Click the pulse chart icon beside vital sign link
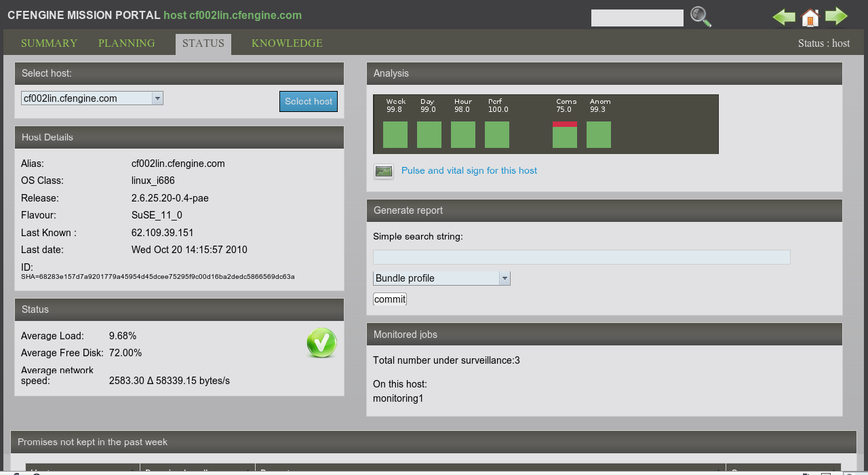Viewport: 868px width, 475px height. [x=384, y=171]
